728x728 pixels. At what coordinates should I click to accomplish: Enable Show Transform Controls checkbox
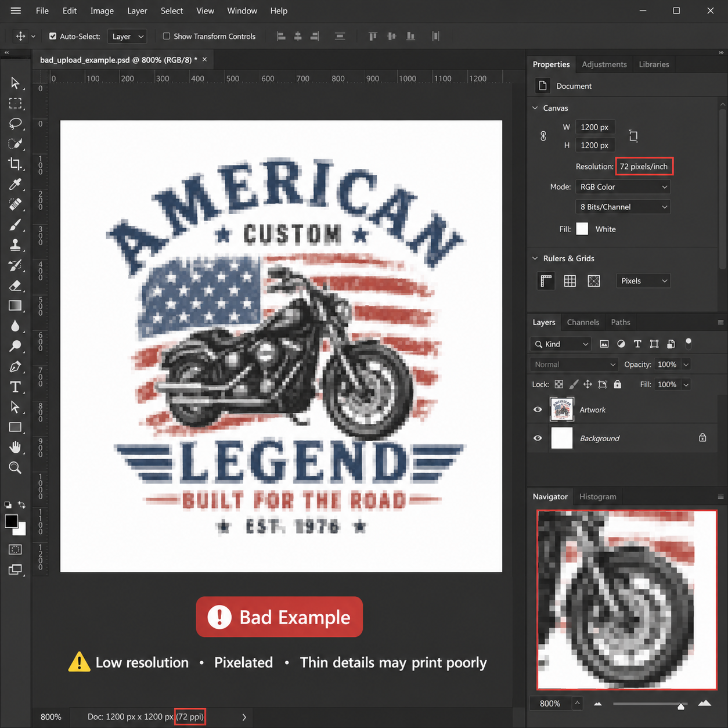(x=167, y=36)
